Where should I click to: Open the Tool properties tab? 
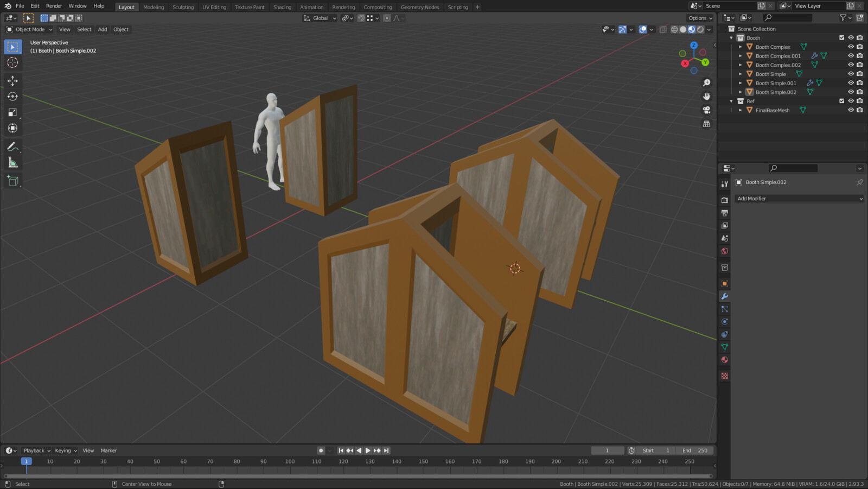click(725, 184)
